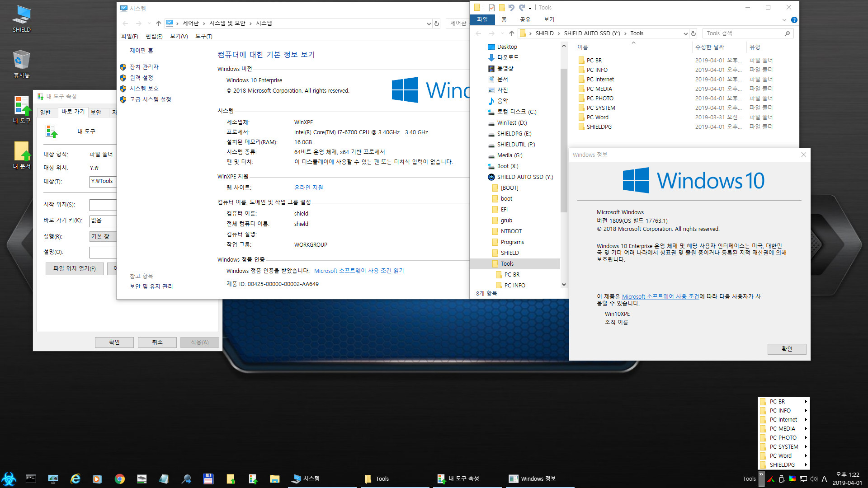The image size is (868, 488).
Task: Switch to Windows 정보 taskbar button
Action: point(540,479)
